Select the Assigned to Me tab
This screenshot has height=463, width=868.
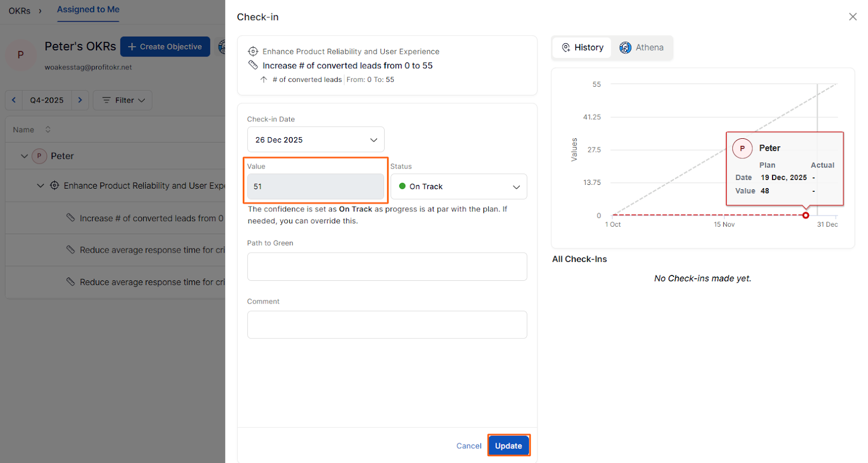coord(88,10)
